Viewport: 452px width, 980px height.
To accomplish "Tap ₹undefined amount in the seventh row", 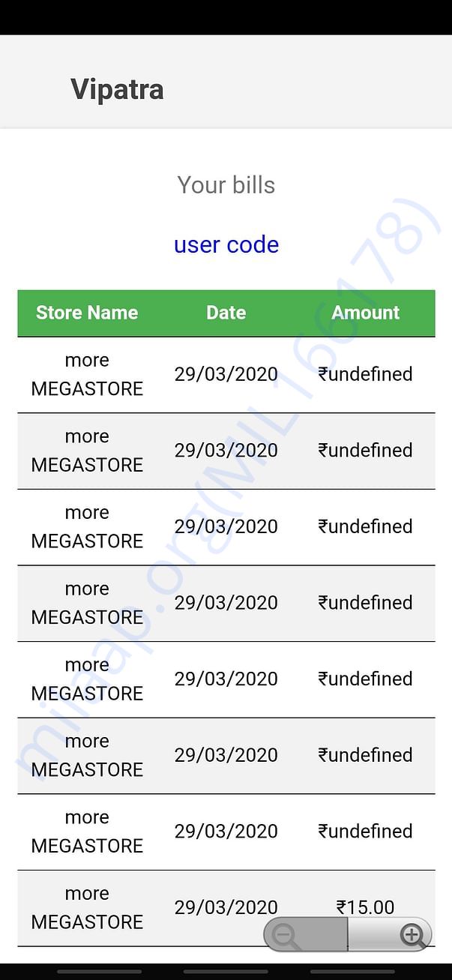I will [366, 832].
